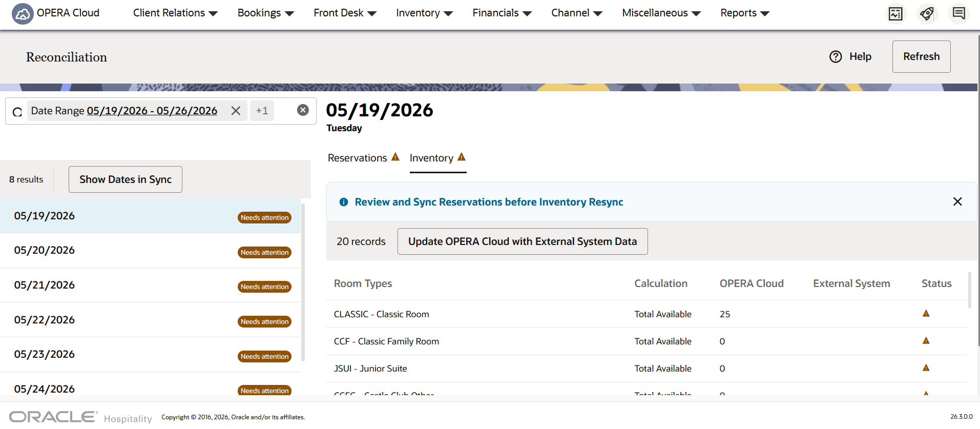Click Show Dates in Sync button

(126, 179)
